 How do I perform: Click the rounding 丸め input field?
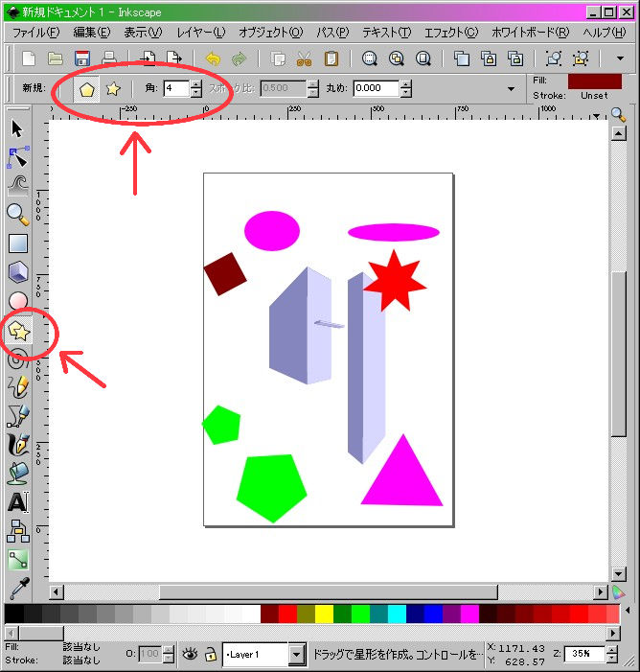click(377, 89)
